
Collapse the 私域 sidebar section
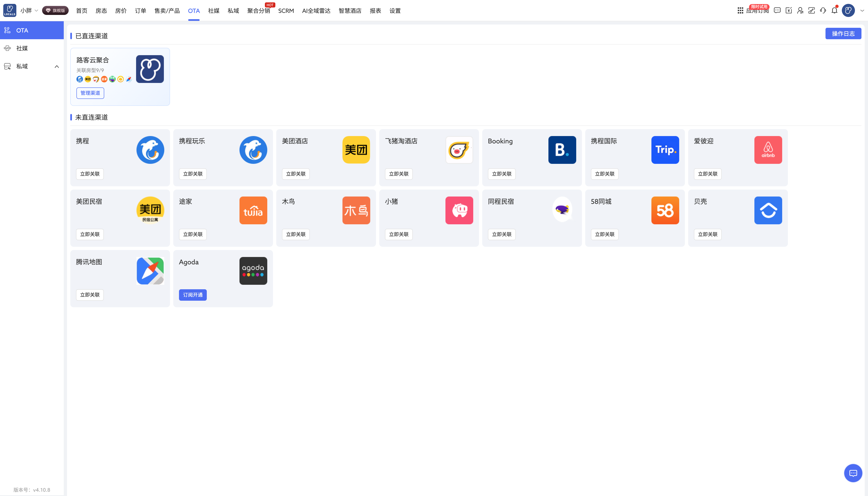(57, 66)
